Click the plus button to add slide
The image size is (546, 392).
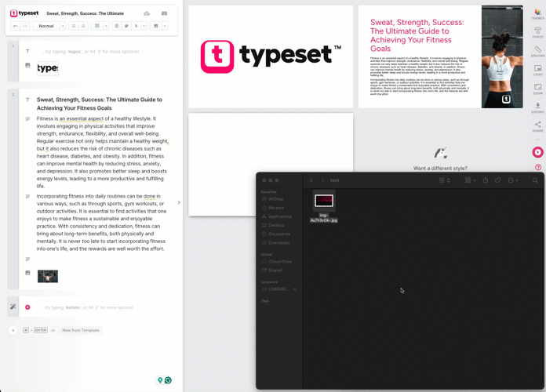point(13,330)
